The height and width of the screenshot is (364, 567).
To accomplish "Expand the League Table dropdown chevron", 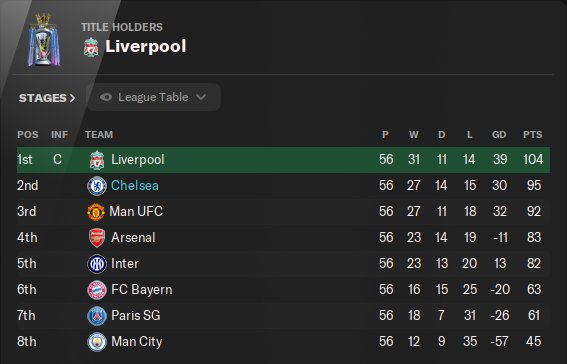I will pos(201,97).
